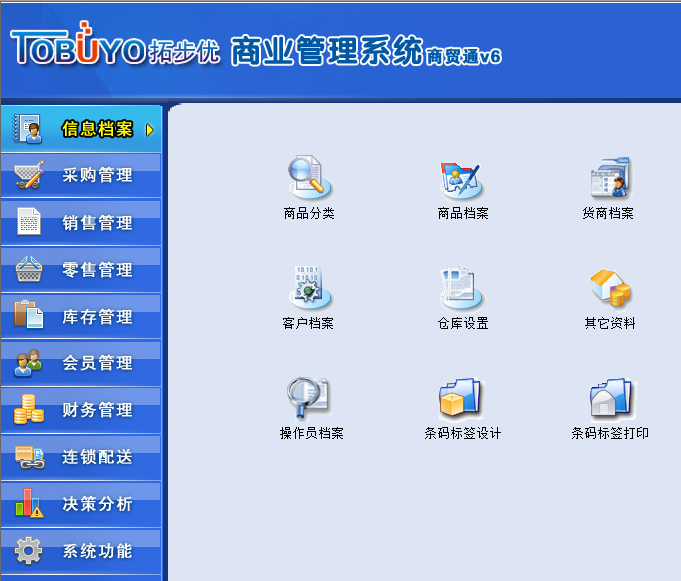Image resolution: width=681 pixels, height=581 pixels.
Task: Open the 货商档案 icon
Action: [608, 180]
